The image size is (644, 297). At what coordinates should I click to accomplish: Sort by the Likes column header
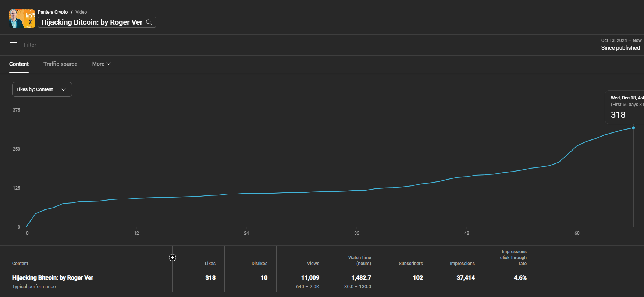210,264
